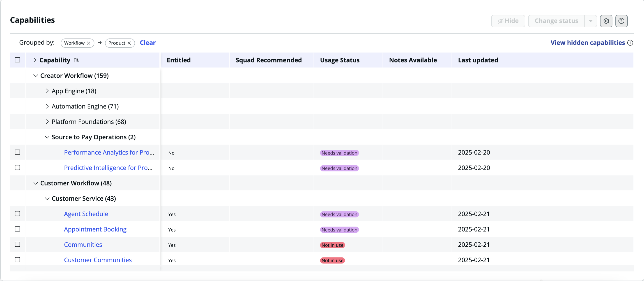Click 2025-02-20 date in Performance Analytics row
Screen dimensions: 644x281
[474, 152]
